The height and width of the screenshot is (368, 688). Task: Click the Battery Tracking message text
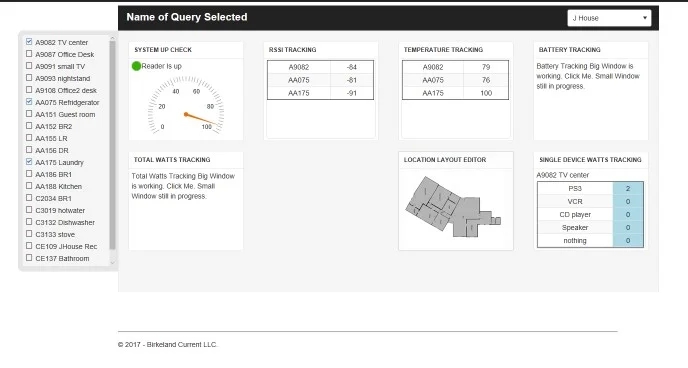pos(588,76)
